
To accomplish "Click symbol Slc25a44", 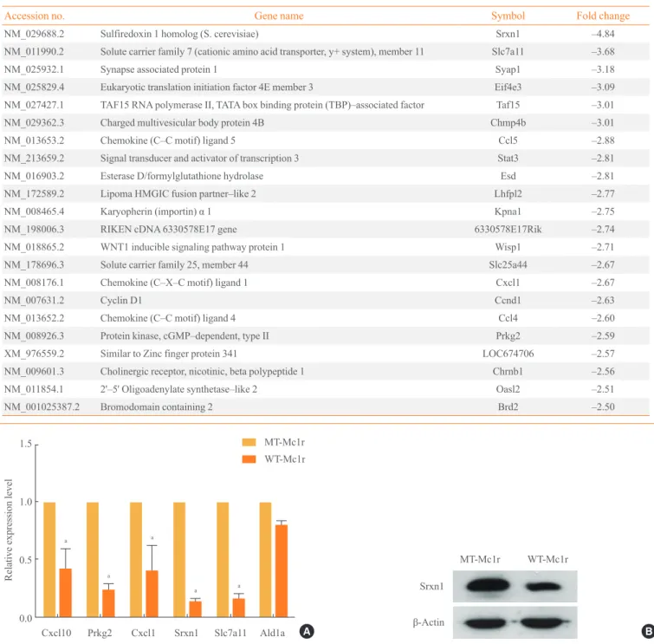I will click(508, 264).
